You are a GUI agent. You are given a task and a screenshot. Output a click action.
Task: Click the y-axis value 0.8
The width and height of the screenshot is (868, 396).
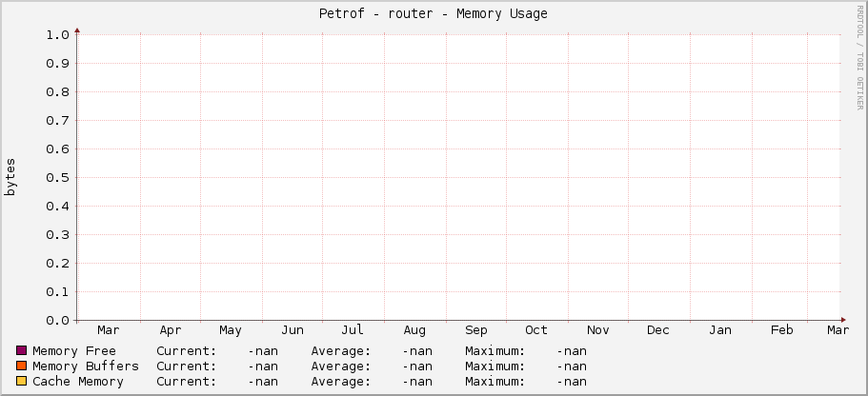pyautogui.click(x=57, y=91)
